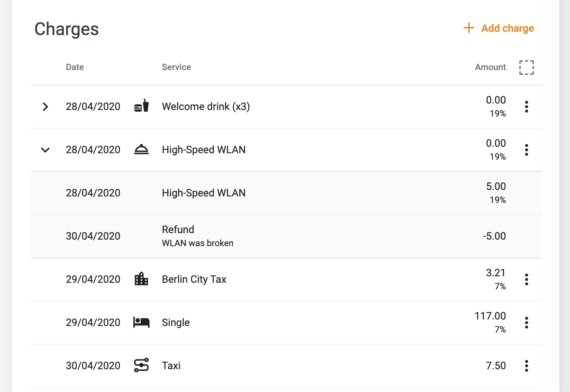Click the Amount column header
570x392 pixels.
pyautogui.click(x=490, y=67)
